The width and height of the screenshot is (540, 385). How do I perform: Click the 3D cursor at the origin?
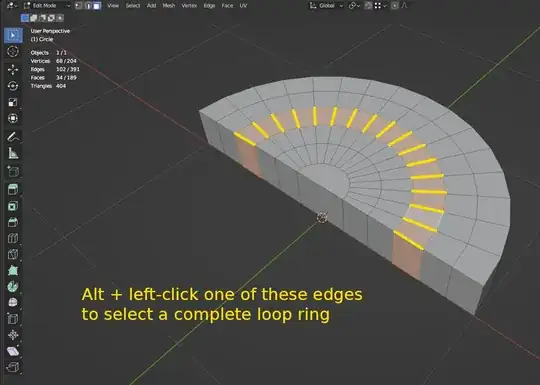(x=322, y=218)
